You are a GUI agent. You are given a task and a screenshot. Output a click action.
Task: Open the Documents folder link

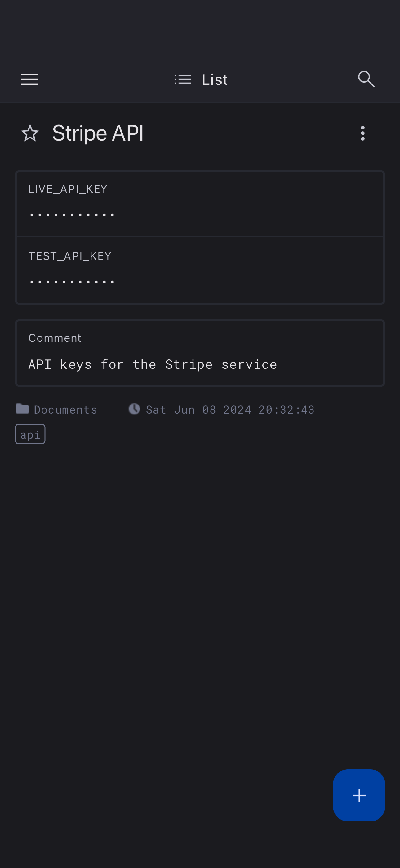[x=65, y=409]
